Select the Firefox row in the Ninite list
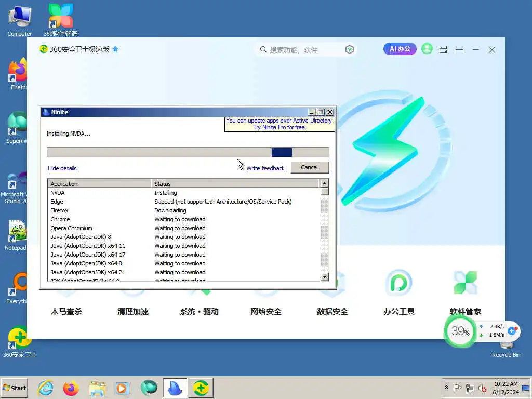 (x=183, y=210)
